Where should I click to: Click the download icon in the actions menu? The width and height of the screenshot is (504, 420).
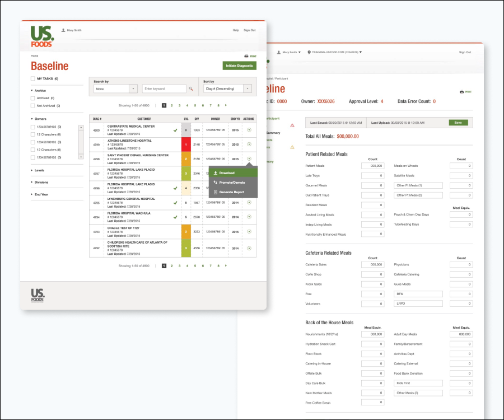tap(216, 173)
